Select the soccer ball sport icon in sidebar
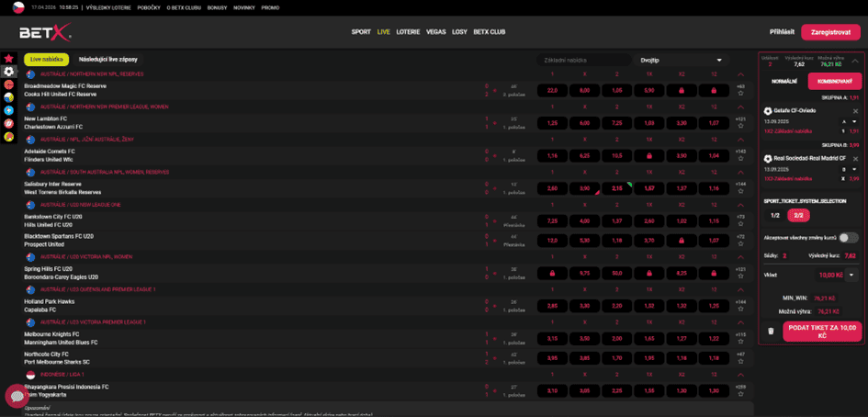Image resolution: width=868 pixels, height=417 pixels. 8,72
